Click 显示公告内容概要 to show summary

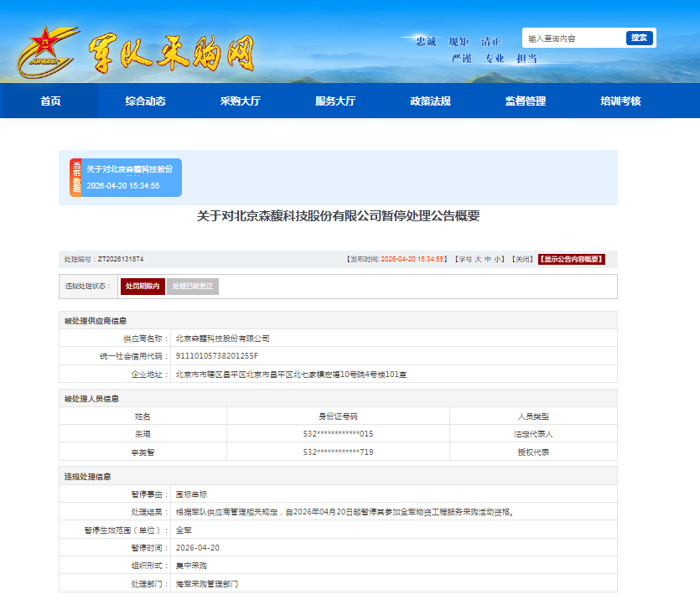tap(571, 260)
